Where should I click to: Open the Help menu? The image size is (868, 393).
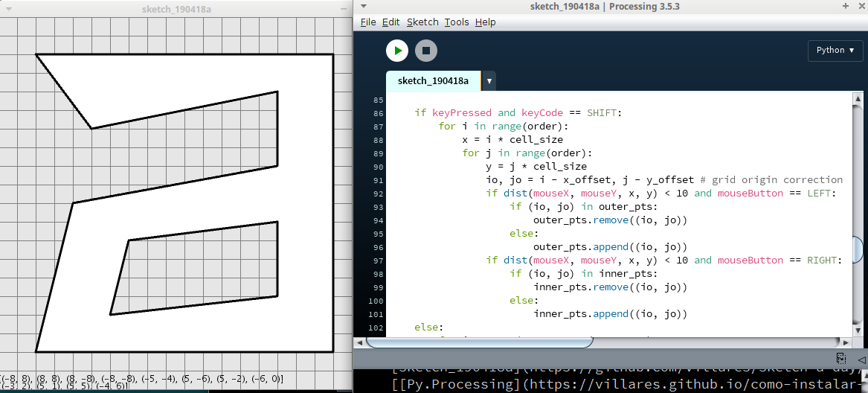[x=485, y=22]
